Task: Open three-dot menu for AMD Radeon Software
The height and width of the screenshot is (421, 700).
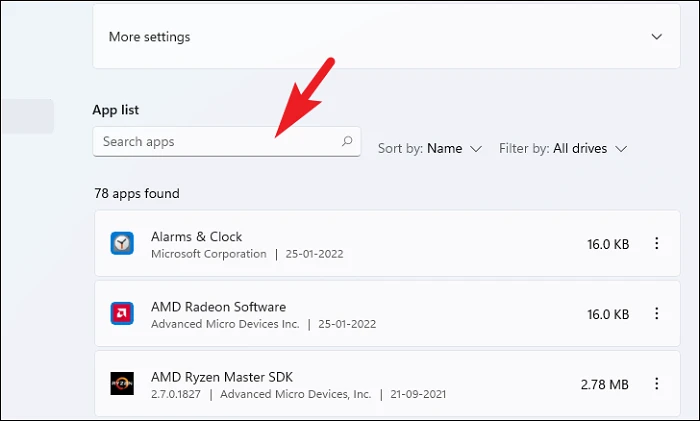Action: (x=656, y=313)
